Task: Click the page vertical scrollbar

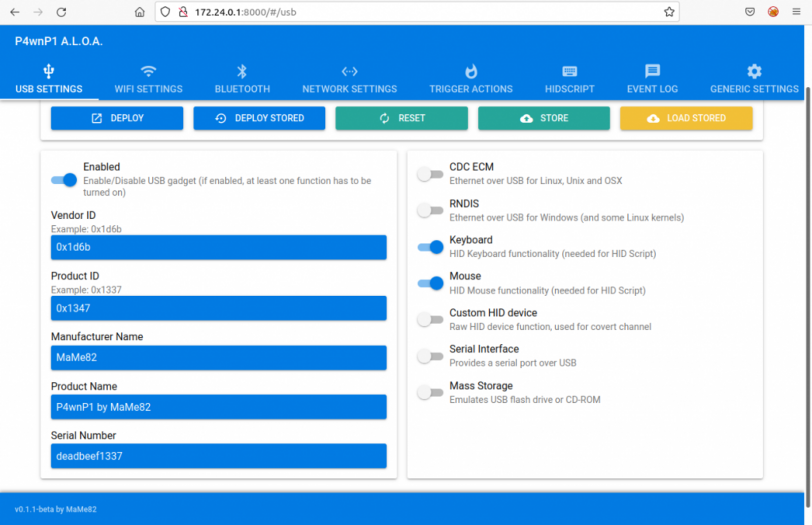Action: pos(808,297)
